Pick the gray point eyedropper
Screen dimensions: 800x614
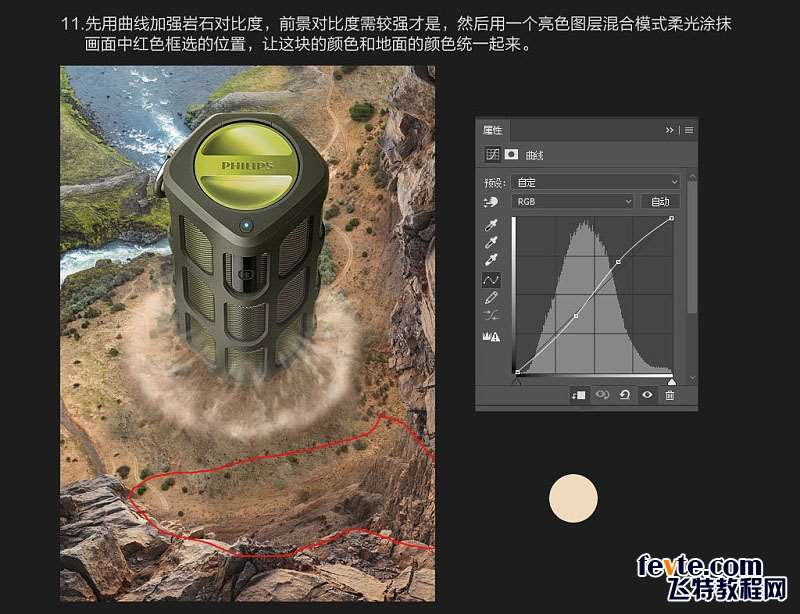click(491, 242)
